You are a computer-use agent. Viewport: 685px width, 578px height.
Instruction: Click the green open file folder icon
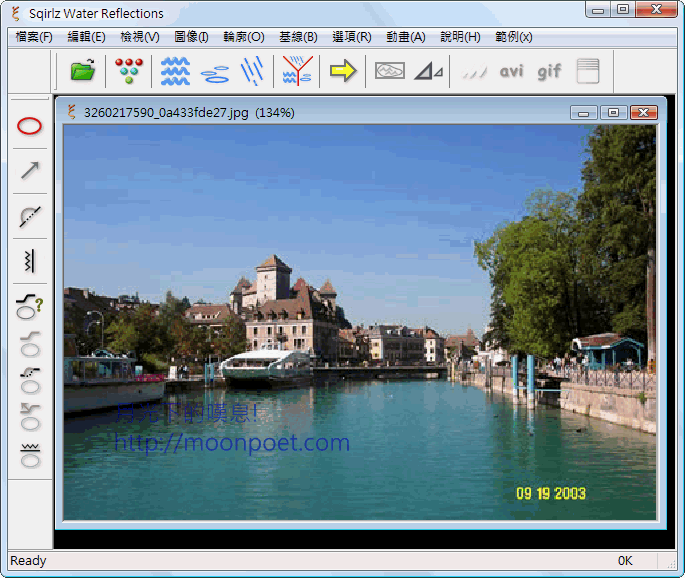click(x=83, y=71)
